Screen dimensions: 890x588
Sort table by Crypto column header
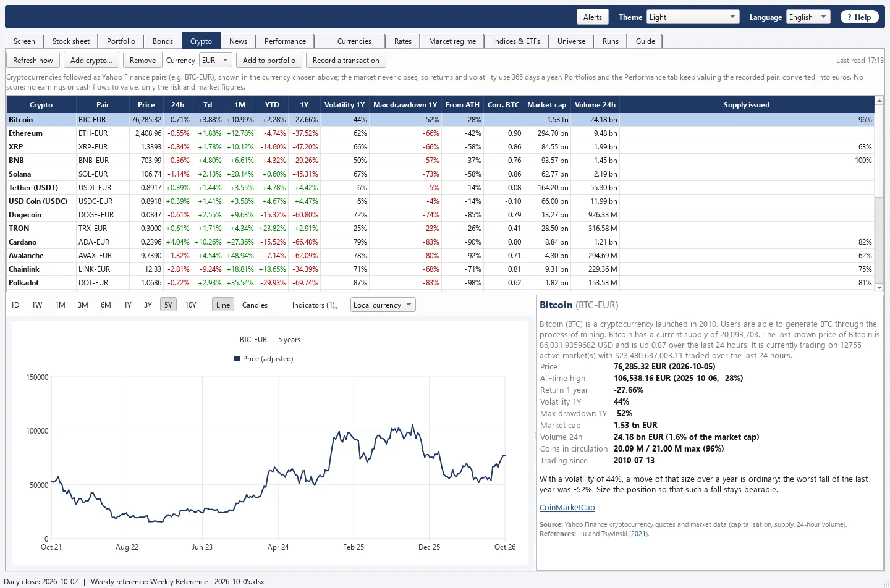41,104
